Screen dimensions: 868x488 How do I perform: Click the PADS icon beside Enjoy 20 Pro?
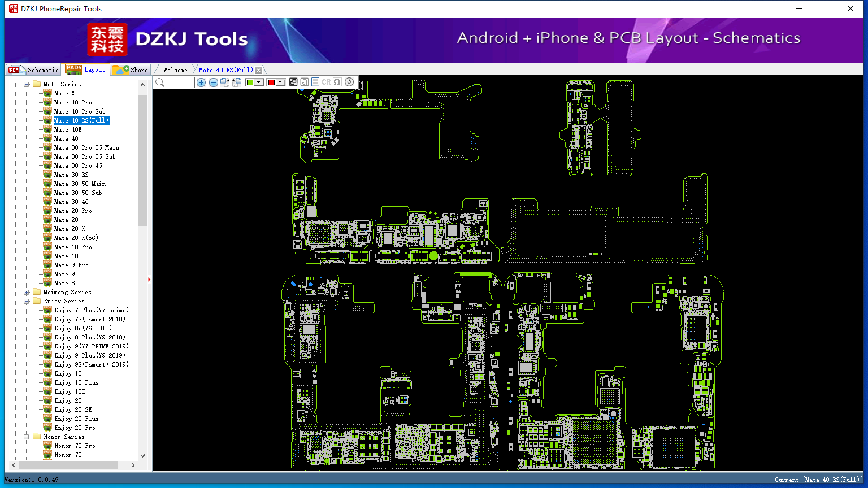(47, 428)
